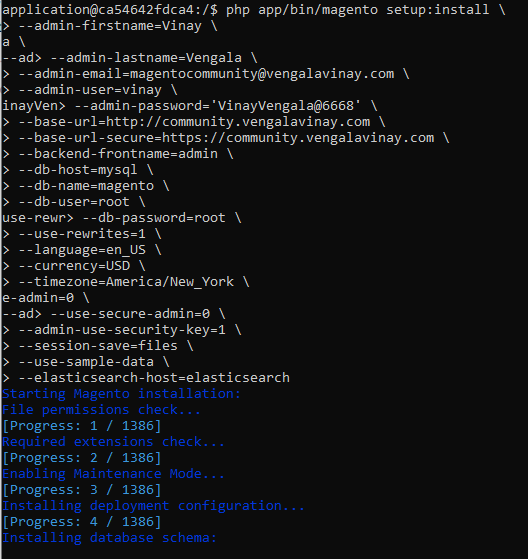Click the 'Starting Magento installation:' message

[x=122, y=394]
